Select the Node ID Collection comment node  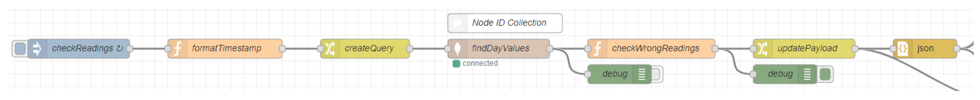[x=505, y=23]
